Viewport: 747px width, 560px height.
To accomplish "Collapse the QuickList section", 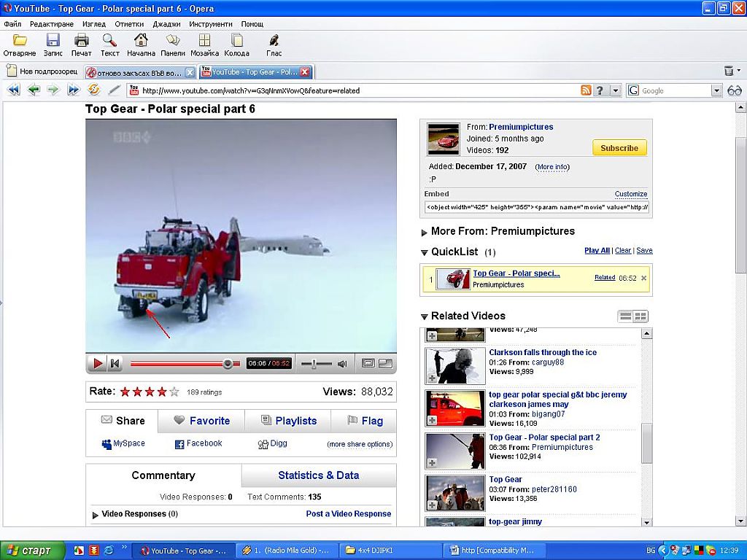I will pyautogui.click(x=424, y=253).
